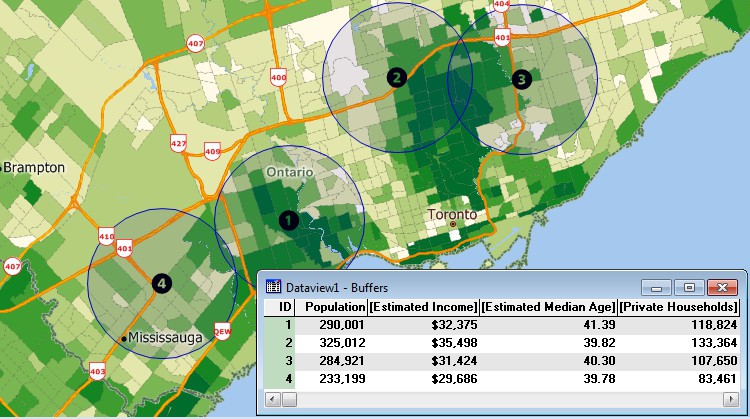Select row ID 2 in the dataview
750x419 pixels.
coord(285,343)
